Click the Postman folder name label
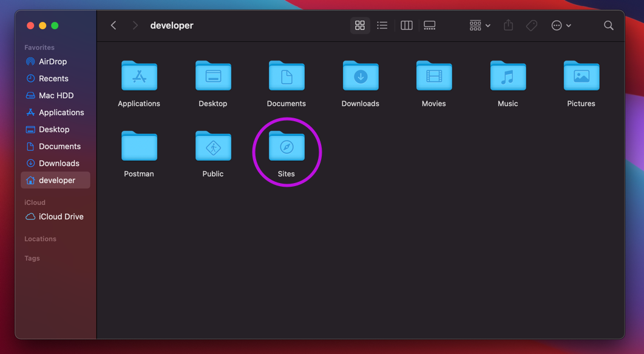Viewport: 644px width, 354px height. 139,174
